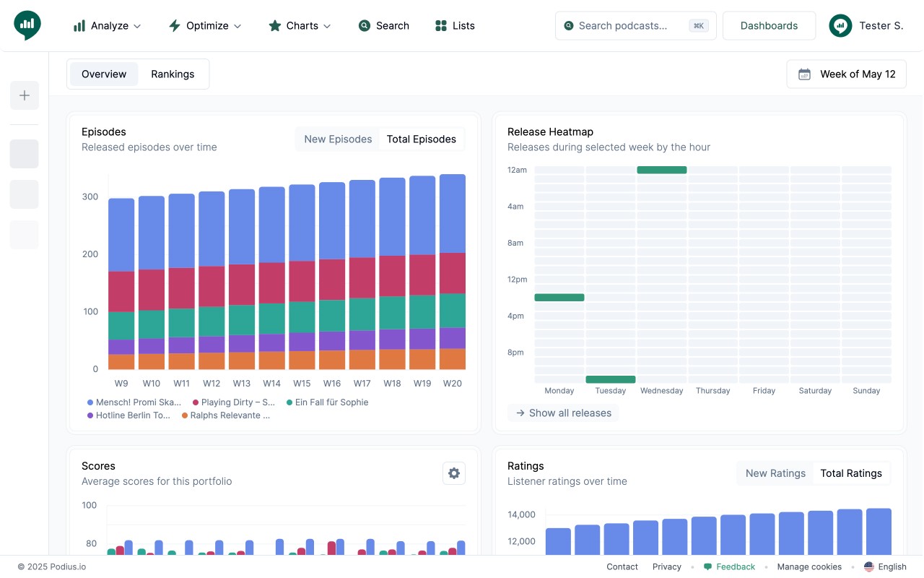Click the Thursday column label

click(712, 391)
